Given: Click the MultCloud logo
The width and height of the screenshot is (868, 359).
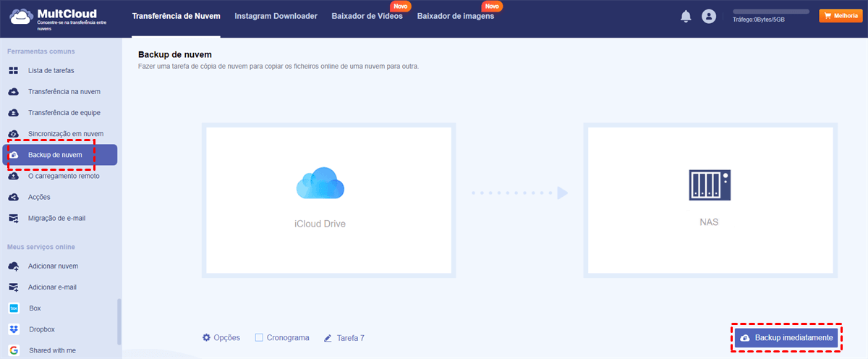Looking at the screenshot, I should coord(58,17).
